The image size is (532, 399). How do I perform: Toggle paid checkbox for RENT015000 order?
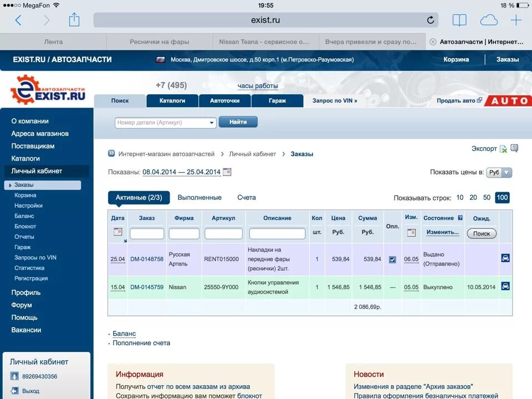click(x=392, y=259)
